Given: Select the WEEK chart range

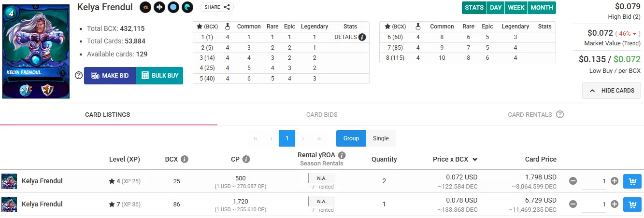Looking at the screenshot, I should pos(516,8).
